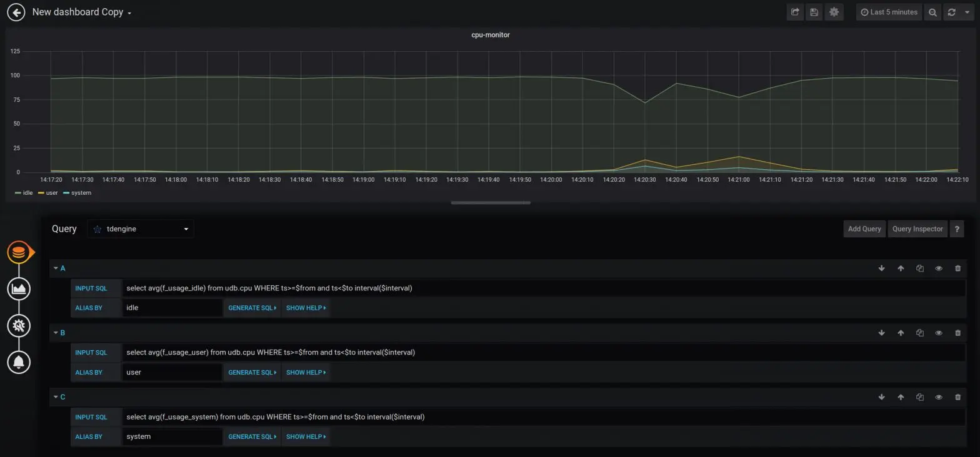Toggle visibility of query C
The width and height of the screenshot is (980, 457).
tap(939, 397)
